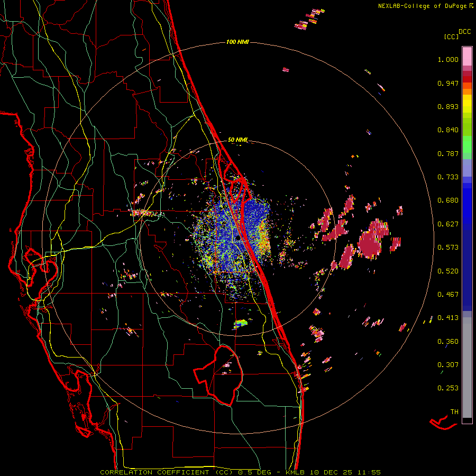Click the KMLB station identifier
The image size is (476, 476).
click(295, 472)
